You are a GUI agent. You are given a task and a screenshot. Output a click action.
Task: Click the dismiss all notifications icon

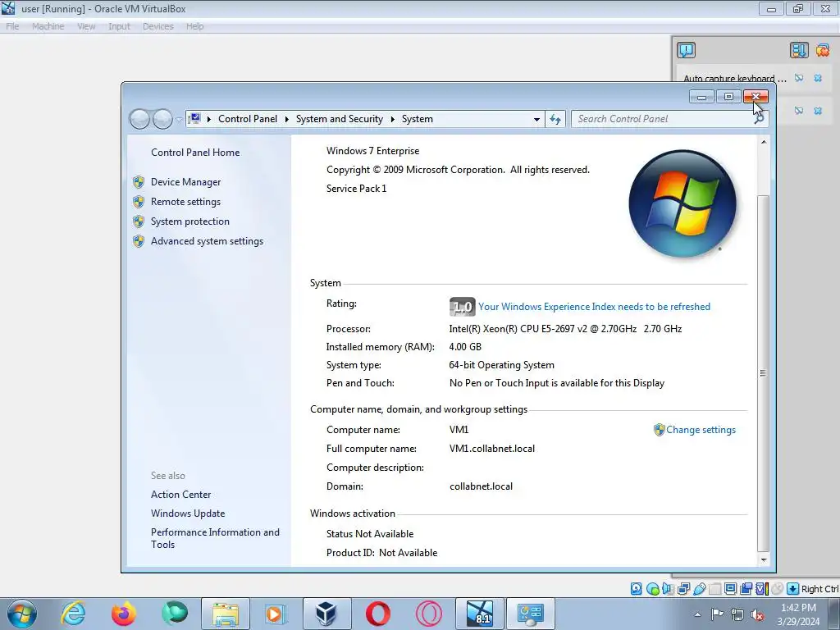click(x=823, y=50)
